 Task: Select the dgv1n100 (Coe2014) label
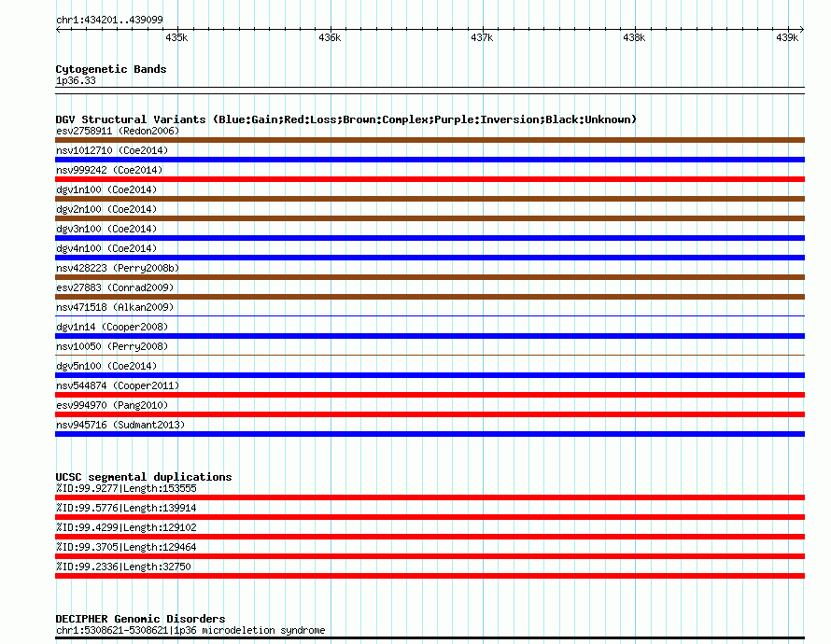[x=106, y=189]
